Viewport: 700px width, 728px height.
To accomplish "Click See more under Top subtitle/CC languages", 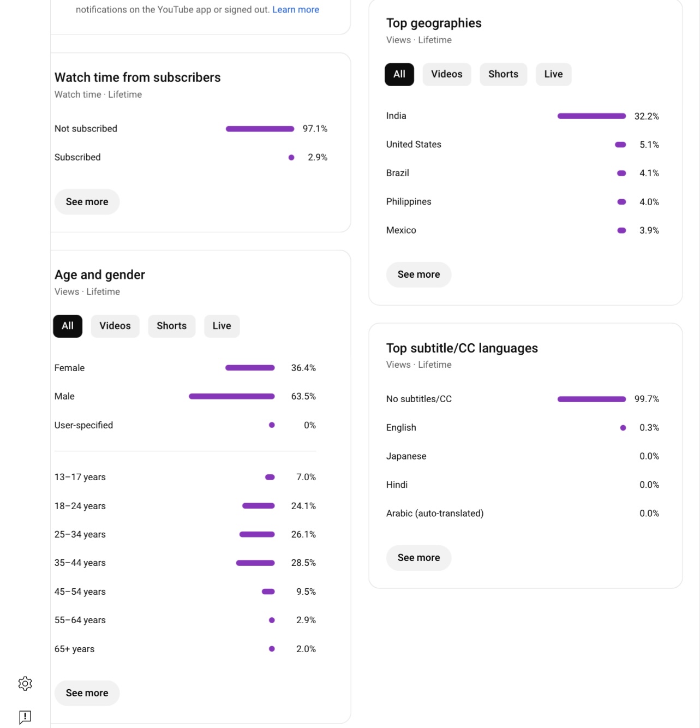I will [418, 558].
